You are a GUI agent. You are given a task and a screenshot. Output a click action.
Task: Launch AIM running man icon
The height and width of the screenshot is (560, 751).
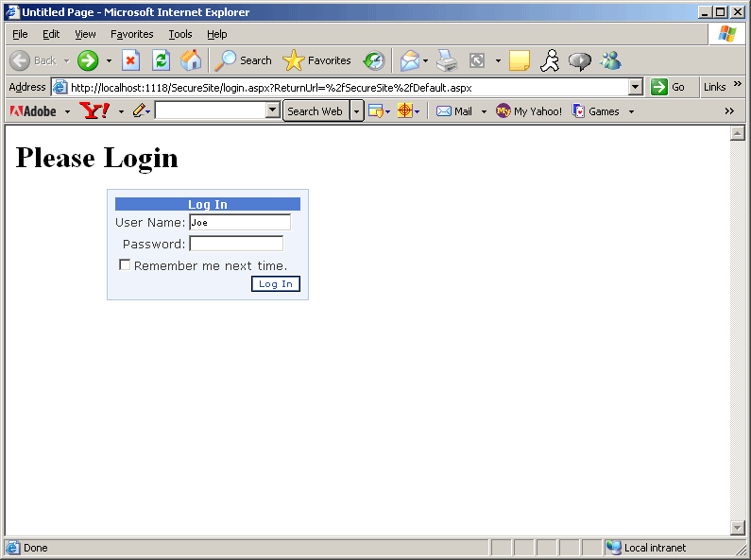(550, 60)
